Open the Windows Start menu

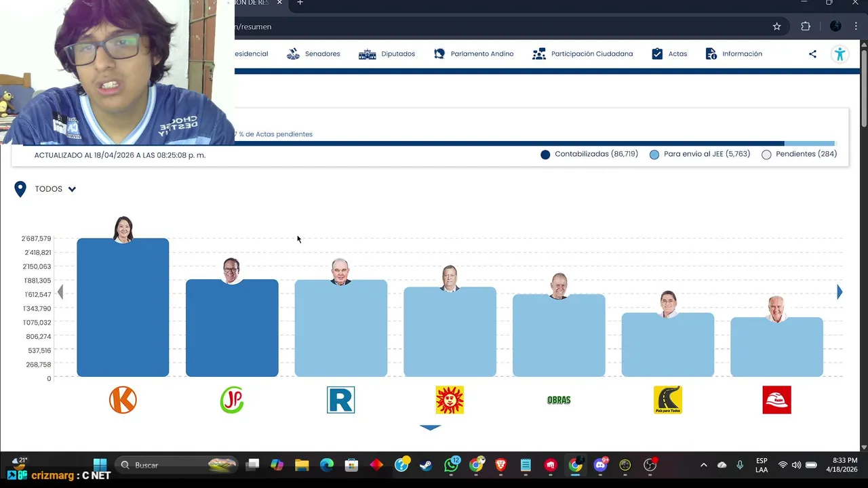[x=100, y=465]
